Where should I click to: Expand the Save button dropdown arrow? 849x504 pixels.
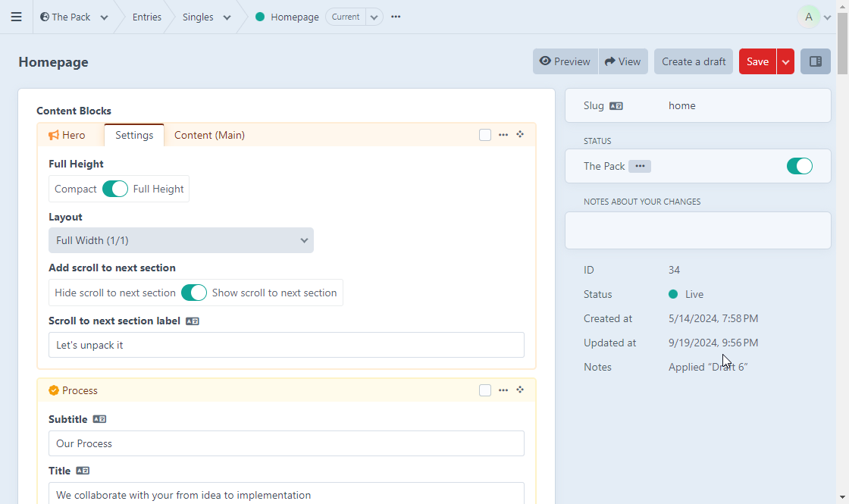pyautogui.click(x=785, y=61)
